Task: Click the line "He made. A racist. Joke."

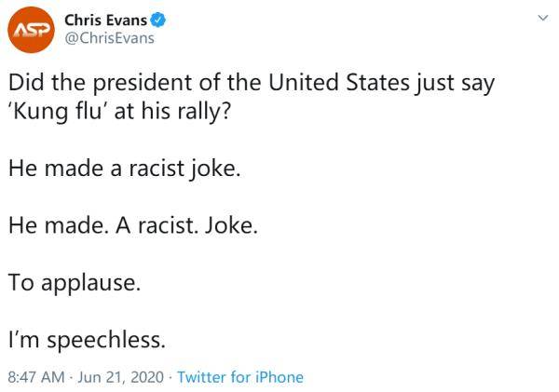Action: point(131,226)
